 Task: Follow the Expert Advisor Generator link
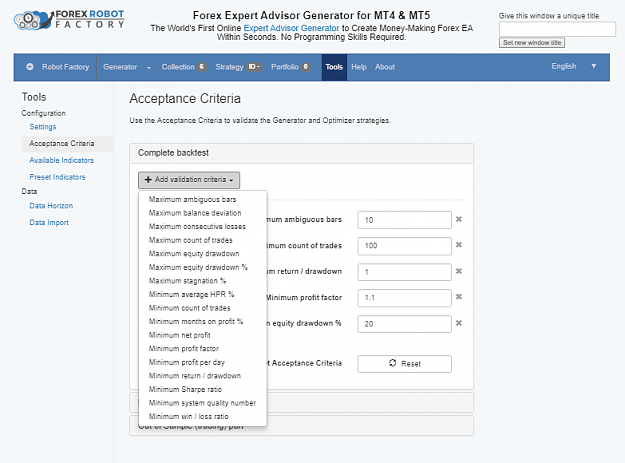point(291,28)
